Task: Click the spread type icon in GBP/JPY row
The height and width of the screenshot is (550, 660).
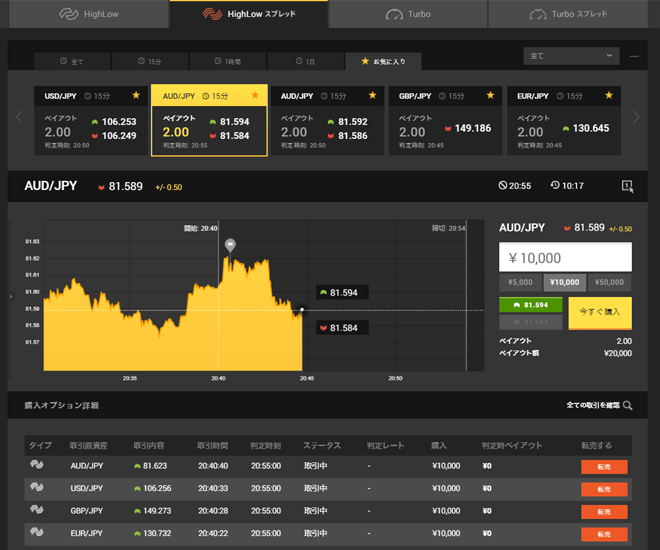Action: click(x=37, y=509)
